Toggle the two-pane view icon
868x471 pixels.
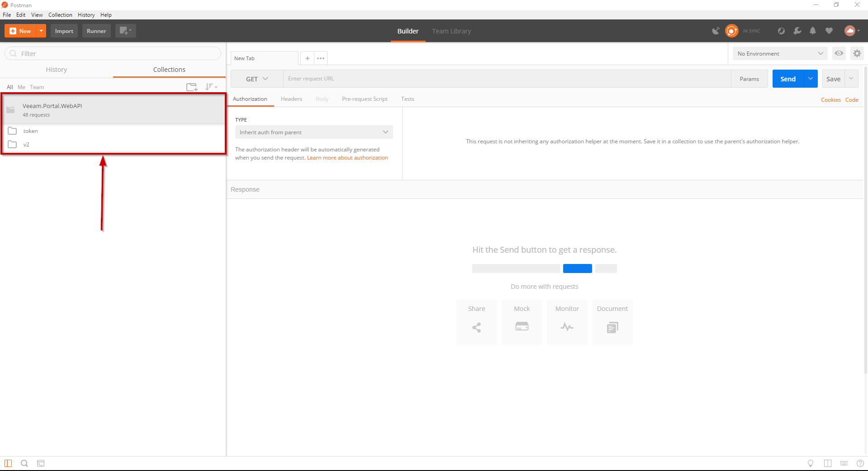(x=828, y=463)
